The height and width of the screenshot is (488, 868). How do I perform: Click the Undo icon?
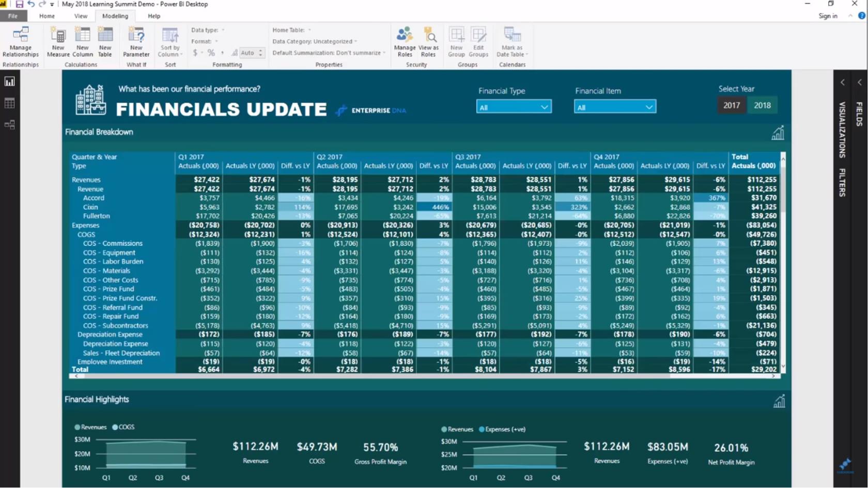[x=31, y=4]
